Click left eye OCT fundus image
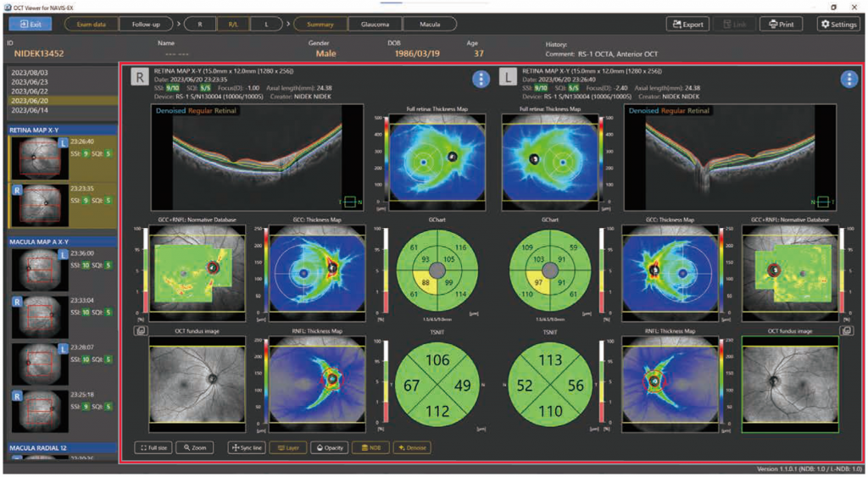868x477 pixels. (791, 384)
